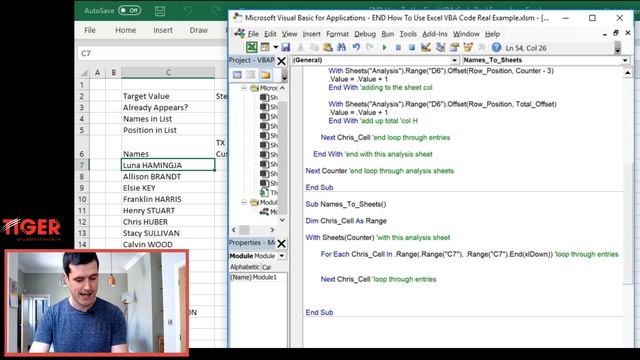Click the column C header in Excel
640x360 pixels.
click(168, 73)
